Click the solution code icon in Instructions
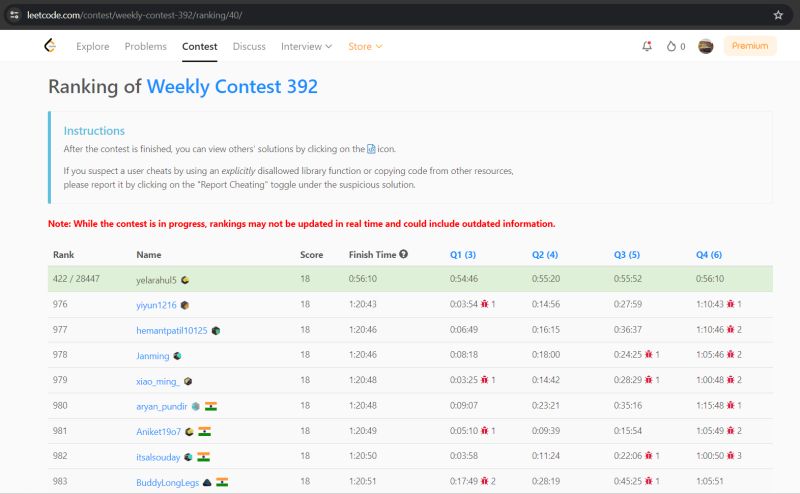The width and height of the screenshot is (800, 494). coord(371,149)
